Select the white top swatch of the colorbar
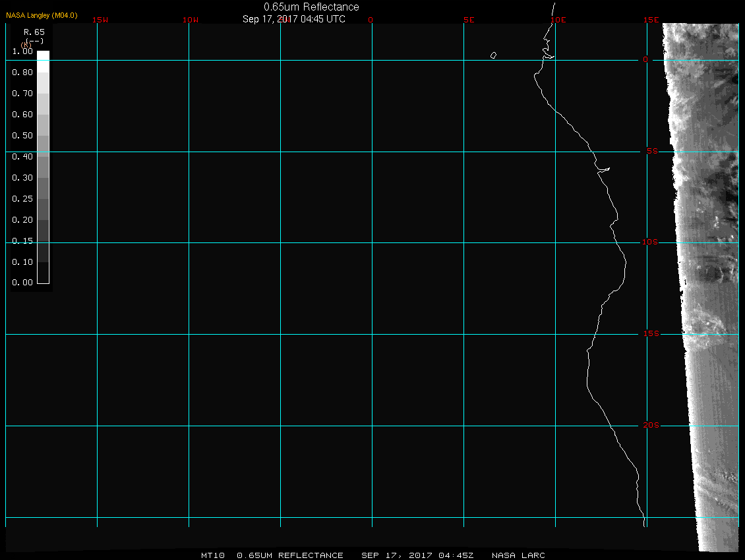The height and width of the screenshot is (560, 745). point(44,62)
